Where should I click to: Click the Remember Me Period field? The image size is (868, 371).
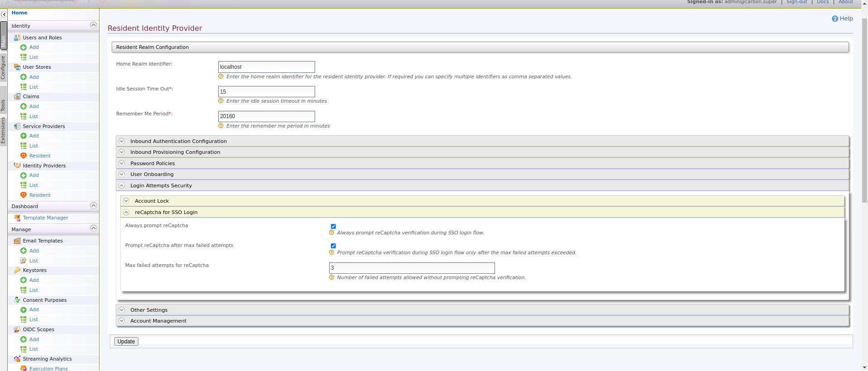[x=267, y=116]
